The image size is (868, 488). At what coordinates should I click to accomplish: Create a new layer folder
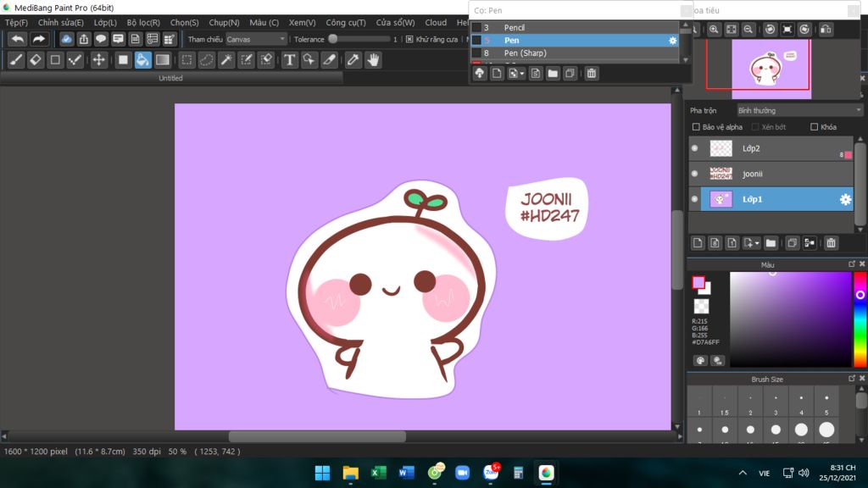pyautogui.click(x=771, y=243)
